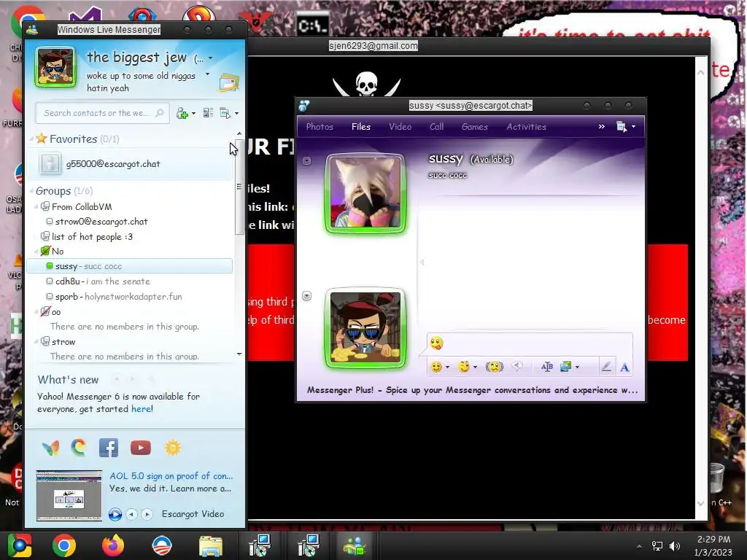This screenshot has width=747, height=560.
Task: Open the add contact dropdown arrow
Action: (x=193, y=113)
